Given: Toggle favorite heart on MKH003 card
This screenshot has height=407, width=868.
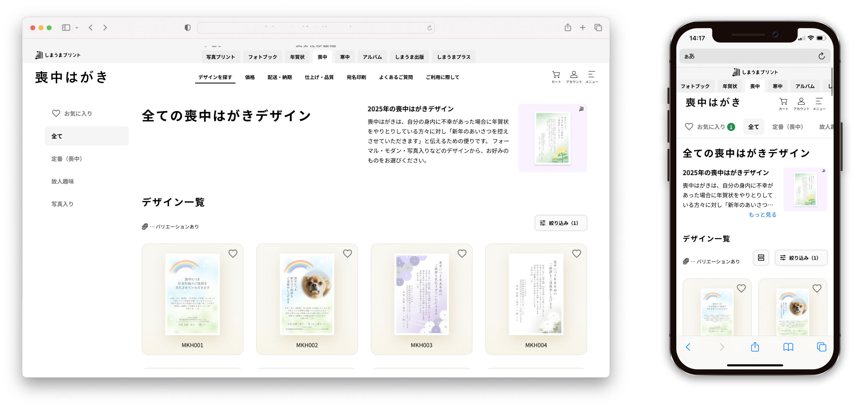Looking at the screenshot, I should click(462, 254).
